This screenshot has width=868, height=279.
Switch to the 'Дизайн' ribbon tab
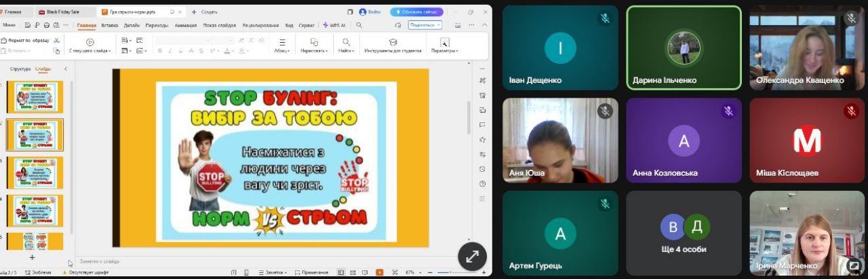click(x=132, y=25)
